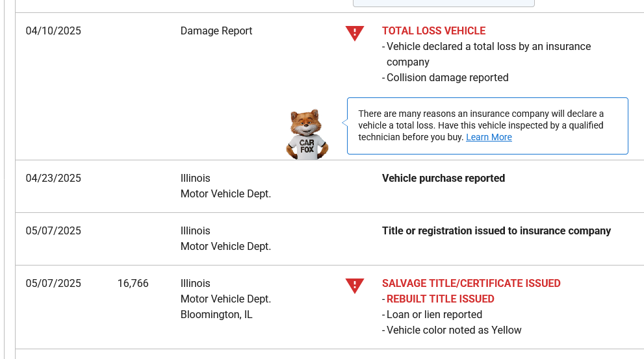Click the Vehicle color noted as Yellow line

[454, 330]
